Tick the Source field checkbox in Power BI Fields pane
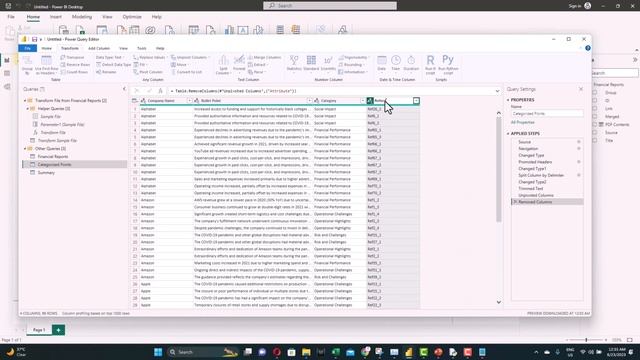The width and height of the screenshot is (640, 360). [x=595, y=132]
